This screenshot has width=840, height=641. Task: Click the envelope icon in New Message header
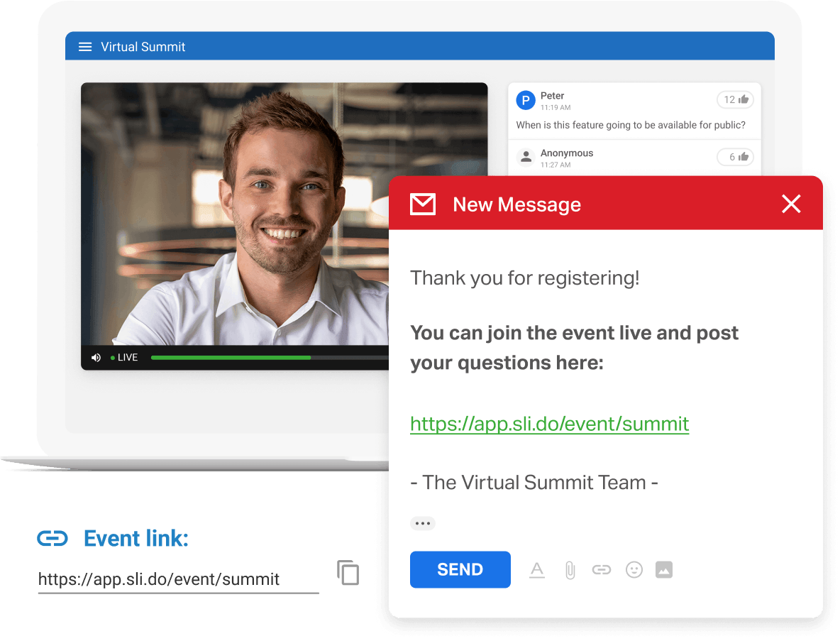tap(423, 204)
